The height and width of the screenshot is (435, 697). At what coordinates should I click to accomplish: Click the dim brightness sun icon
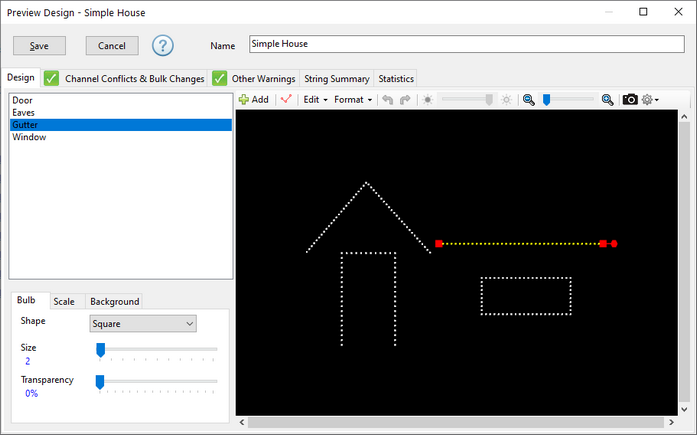tap(428, 100)
